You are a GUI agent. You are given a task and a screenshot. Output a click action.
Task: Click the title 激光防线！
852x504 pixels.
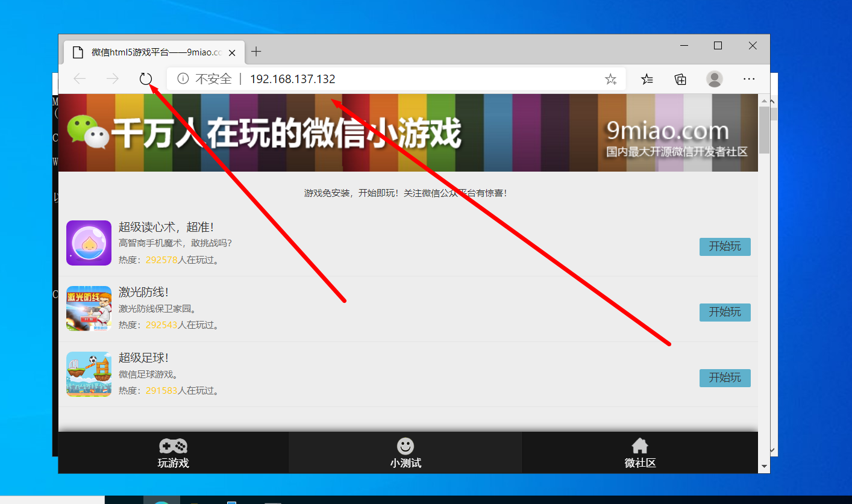click(143, 292)
